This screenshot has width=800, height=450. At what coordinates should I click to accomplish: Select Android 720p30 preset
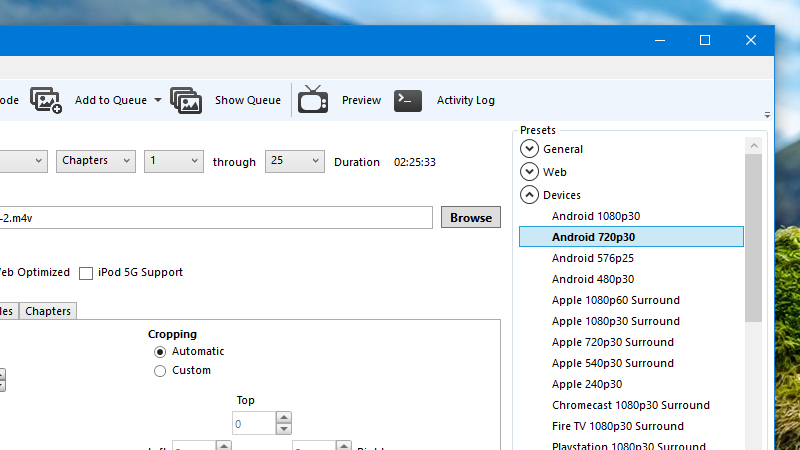click(631, 237)
